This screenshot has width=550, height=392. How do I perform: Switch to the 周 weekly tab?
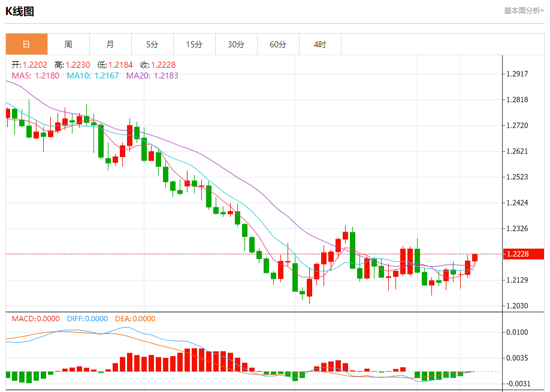[68, 44]
